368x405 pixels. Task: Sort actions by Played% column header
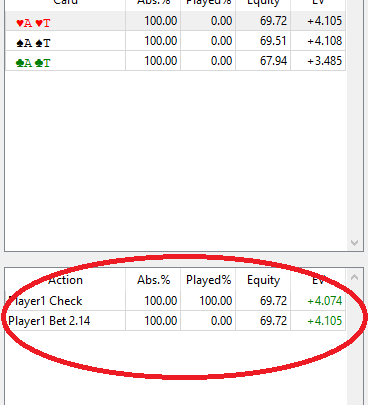(208, 280)
